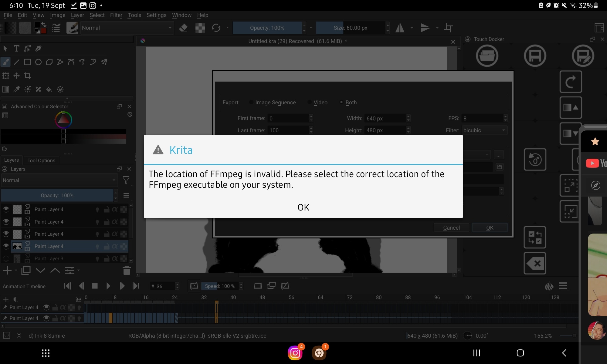Cancel the animation export dialog

coord(451,227)
